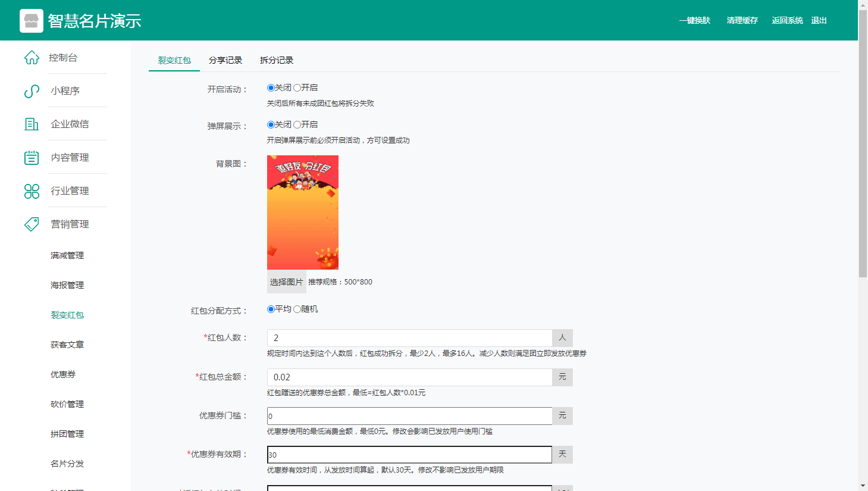The width and height of the screenshot is (868, 491).
Task: Click 清理缓存 in the header
Action: coord(742,20)
